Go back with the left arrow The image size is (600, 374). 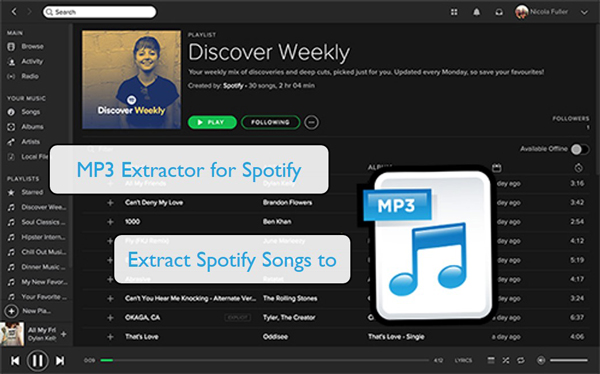click(14, 12)
